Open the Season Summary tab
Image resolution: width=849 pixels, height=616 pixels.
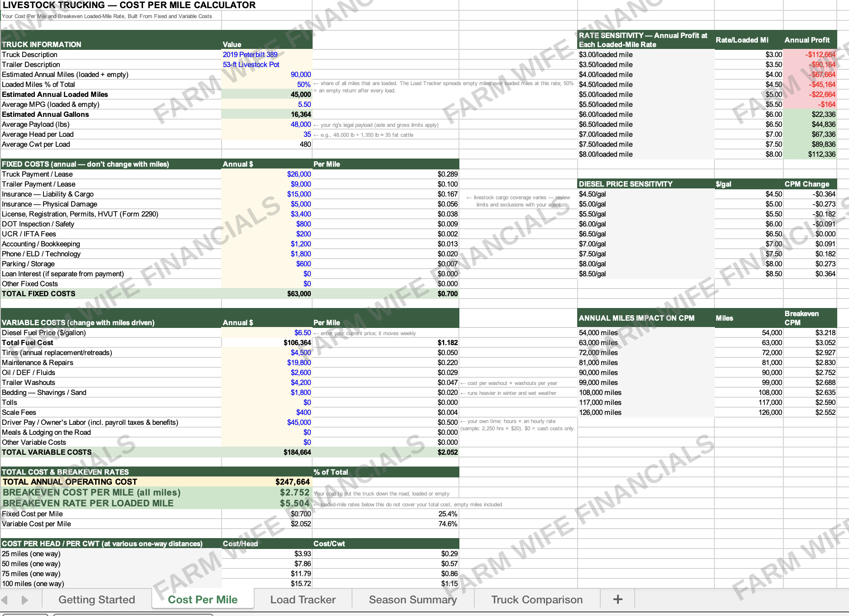tap(413, 600)
